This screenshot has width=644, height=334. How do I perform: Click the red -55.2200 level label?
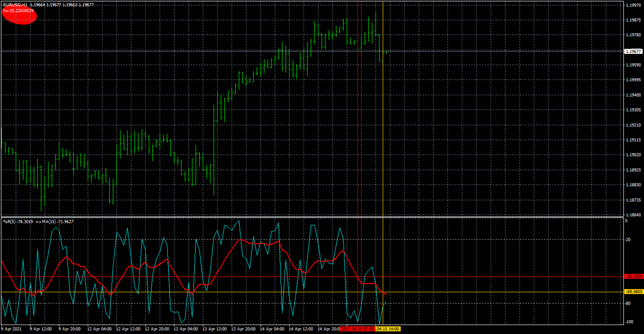point(634,276)
